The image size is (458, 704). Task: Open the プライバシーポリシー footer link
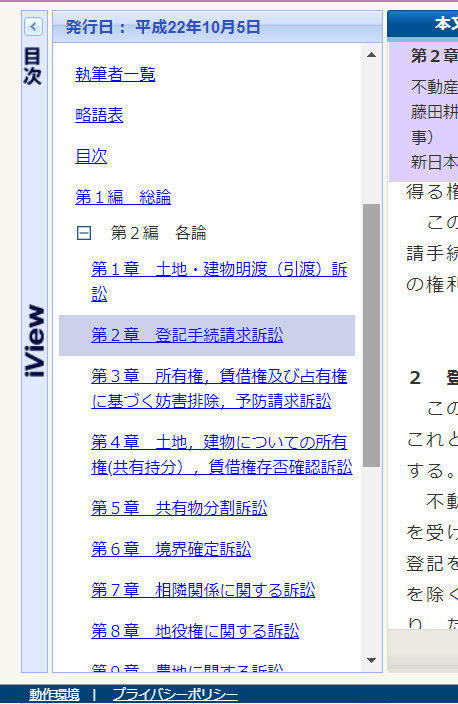(x=175, y=695)
